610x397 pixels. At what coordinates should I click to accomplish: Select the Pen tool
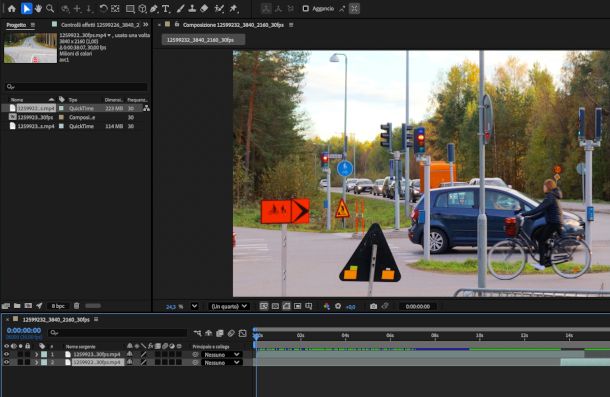tap(154, 8)
